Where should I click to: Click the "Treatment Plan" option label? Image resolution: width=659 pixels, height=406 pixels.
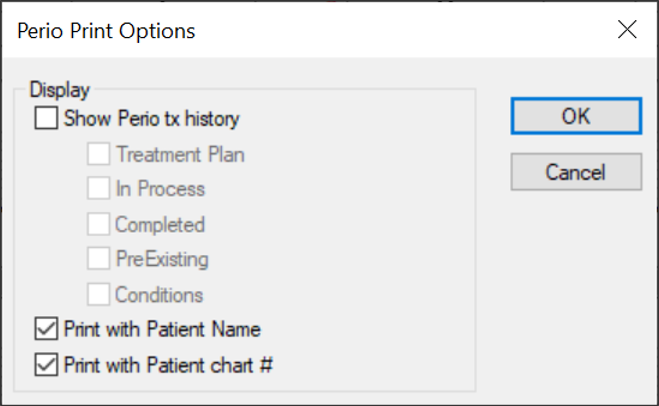point(180,155)
